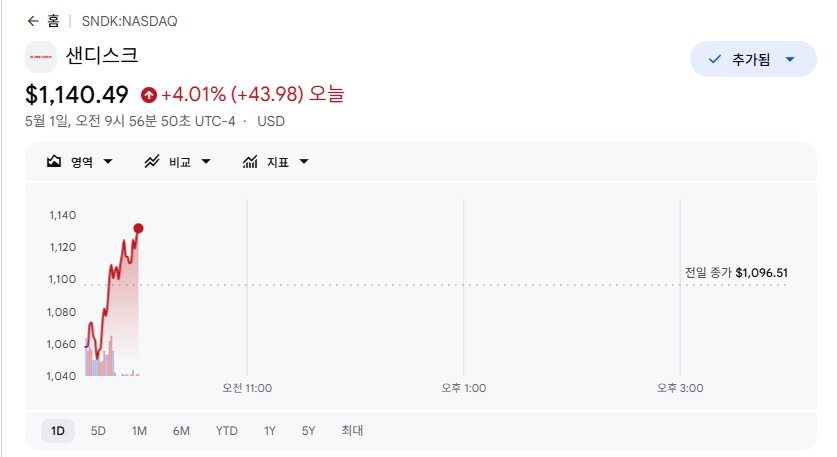
Task: Select the 최대 max range tab
Action: tap(352, 431)
